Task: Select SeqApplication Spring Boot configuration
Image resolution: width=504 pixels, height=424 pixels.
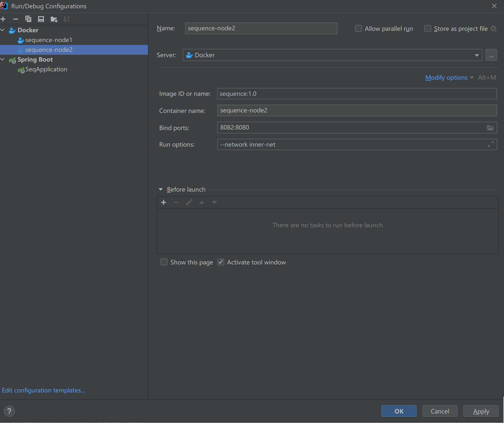Action: 46,69
